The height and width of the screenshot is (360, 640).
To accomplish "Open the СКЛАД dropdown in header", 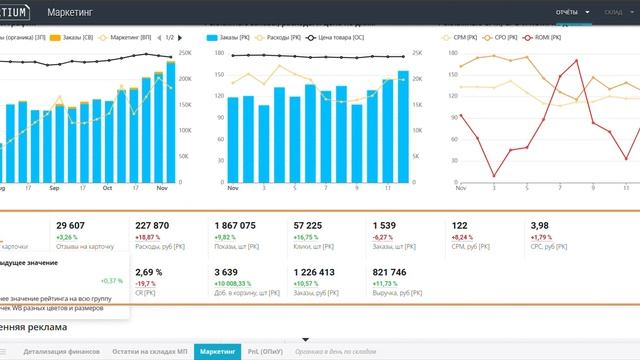I will [x=619, y=12].
